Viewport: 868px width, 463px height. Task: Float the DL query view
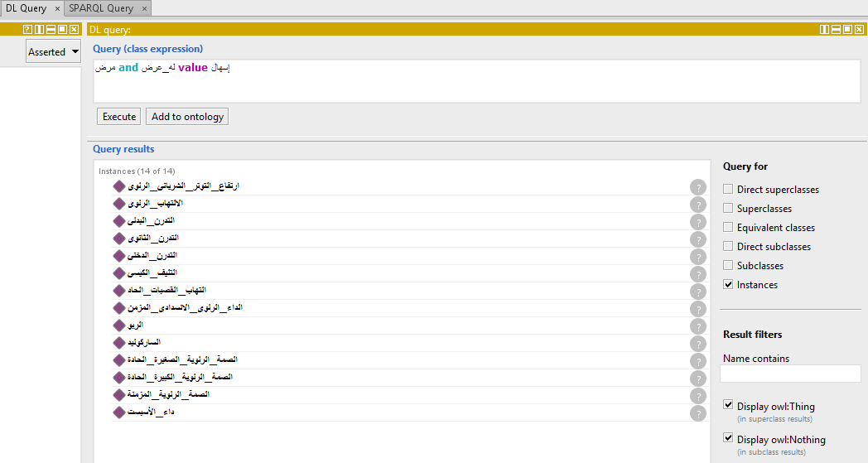(847, 29)
